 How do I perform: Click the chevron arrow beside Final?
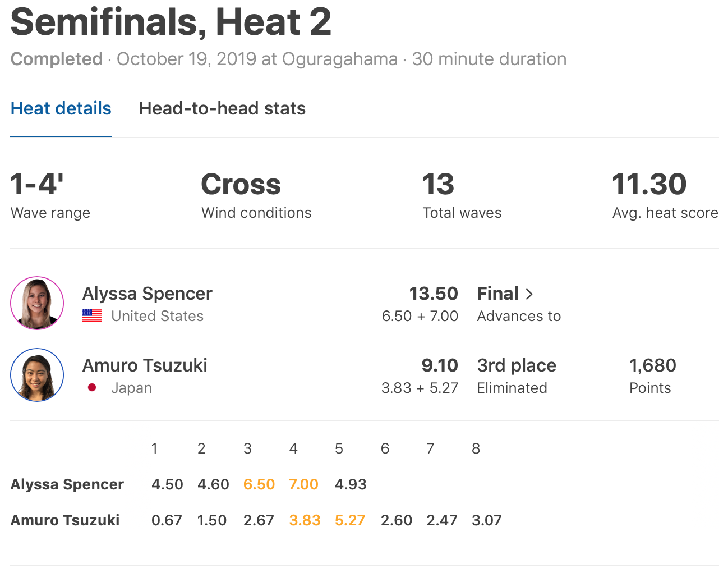(x=529, y=294)
